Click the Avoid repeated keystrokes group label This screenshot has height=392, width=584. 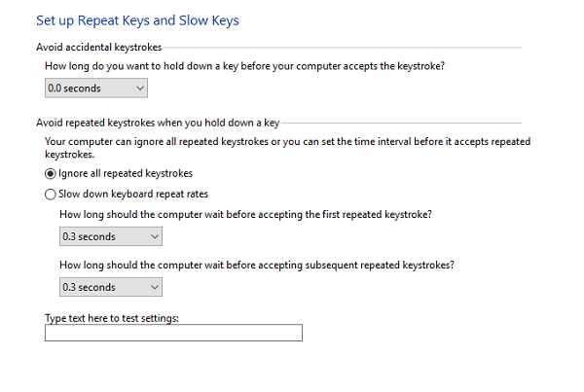pos(158,124)
